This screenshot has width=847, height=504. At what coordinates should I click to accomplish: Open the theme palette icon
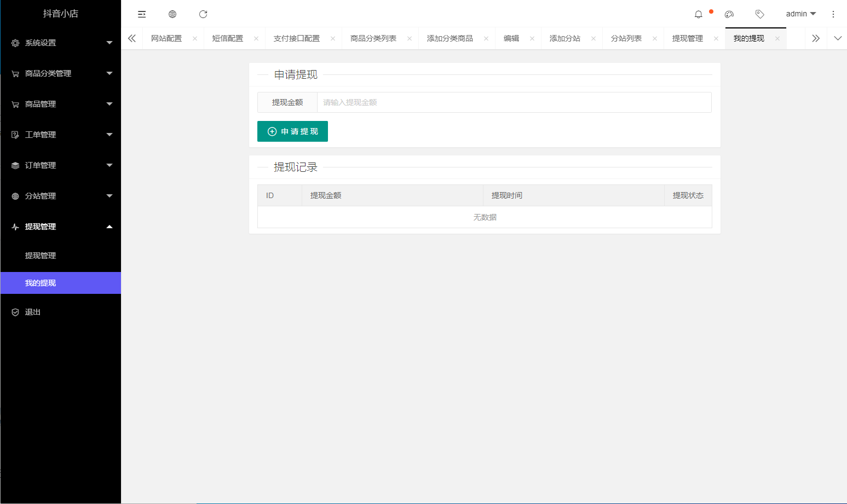[729, 14]
